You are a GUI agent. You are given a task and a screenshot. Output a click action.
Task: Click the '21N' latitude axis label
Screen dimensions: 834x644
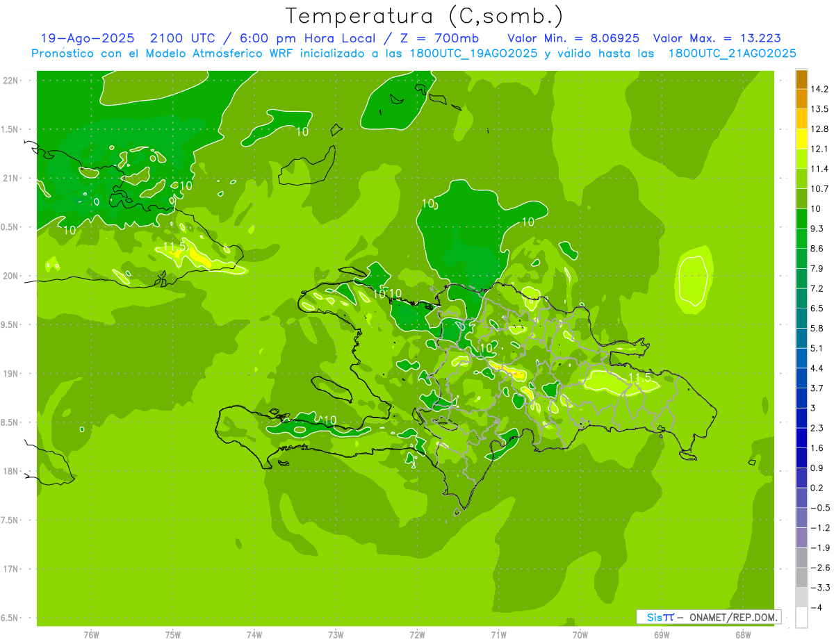11,178
